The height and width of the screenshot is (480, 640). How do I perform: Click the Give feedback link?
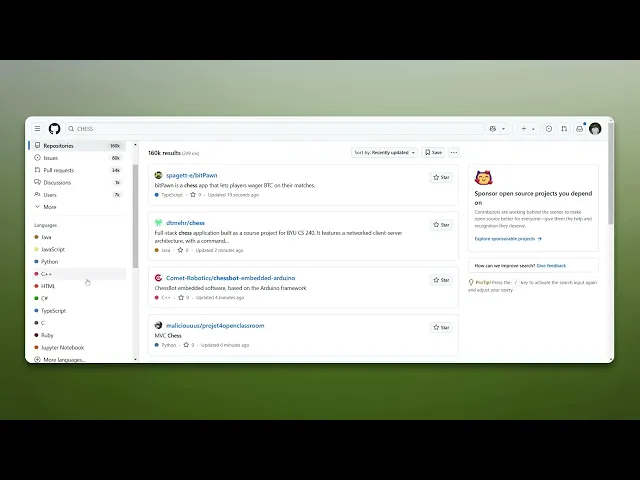pos(551,266)
